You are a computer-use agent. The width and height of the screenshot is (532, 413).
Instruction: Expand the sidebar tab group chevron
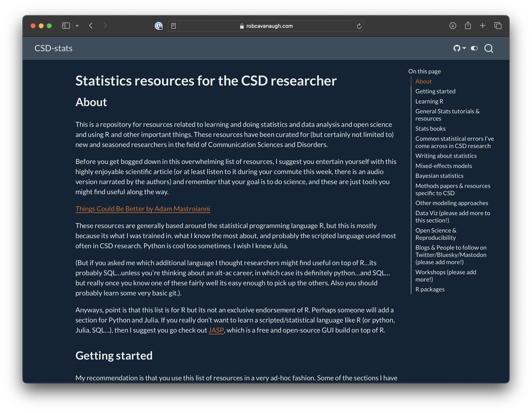[77, 26]
